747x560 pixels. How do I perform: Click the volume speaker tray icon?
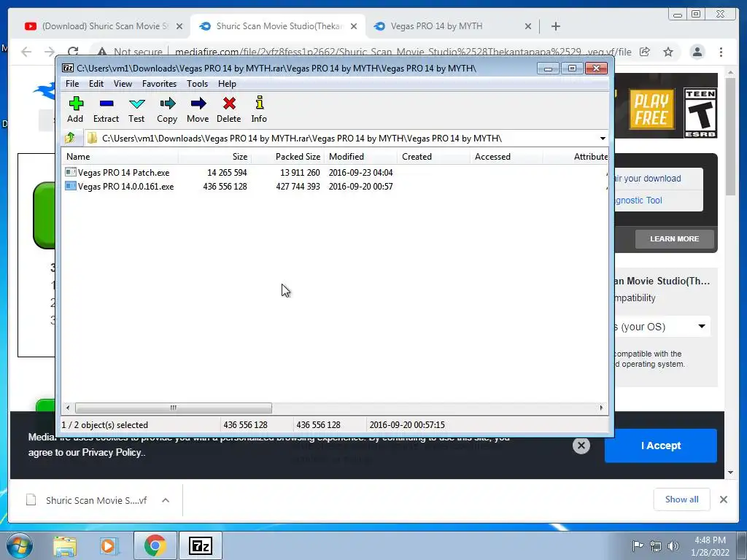tap(673, 546)
